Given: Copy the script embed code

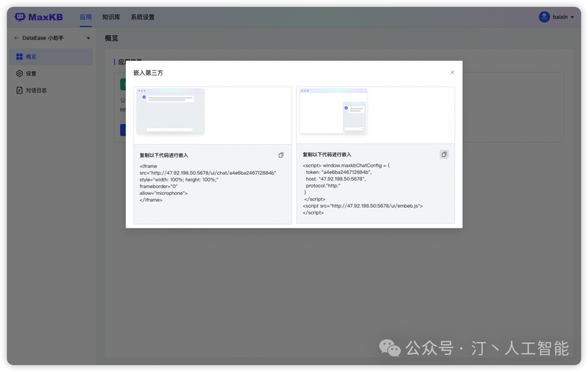Looking at the screenshot, I should [x=444, y=155].
